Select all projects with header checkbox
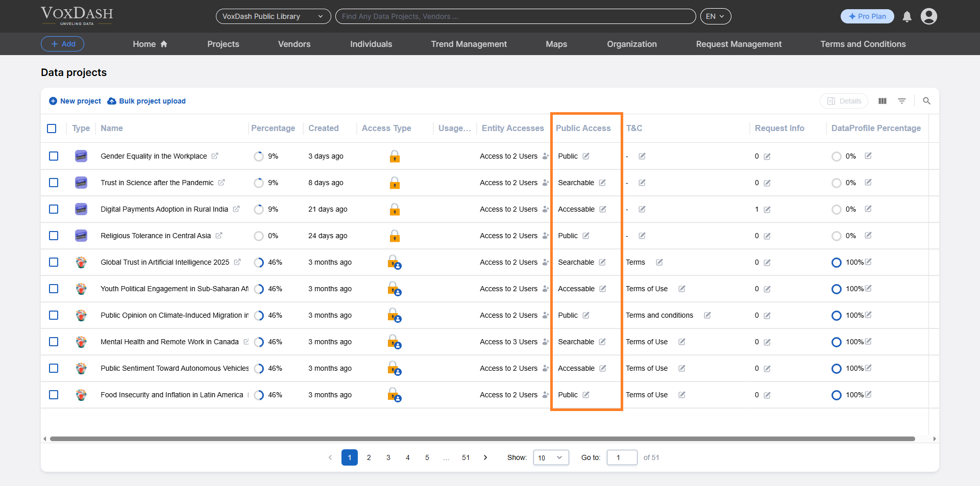Image resolution: width=980 pixels, height=486 pixels. click(52, 129)
